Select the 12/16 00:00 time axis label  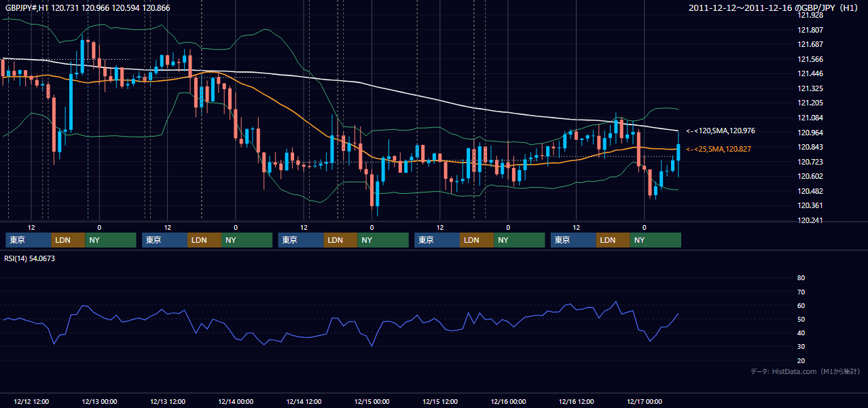tap(508, 401)
